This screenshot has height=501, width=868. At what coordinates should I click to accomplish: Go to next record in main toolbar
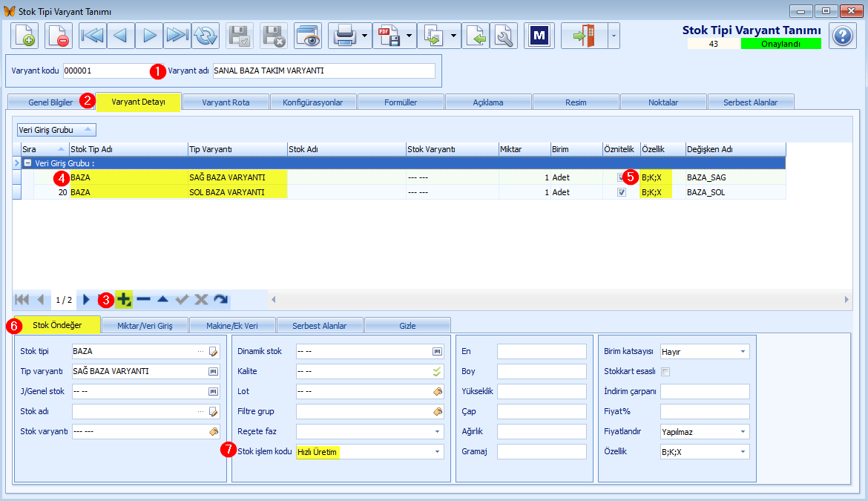(x=149, y=36)
